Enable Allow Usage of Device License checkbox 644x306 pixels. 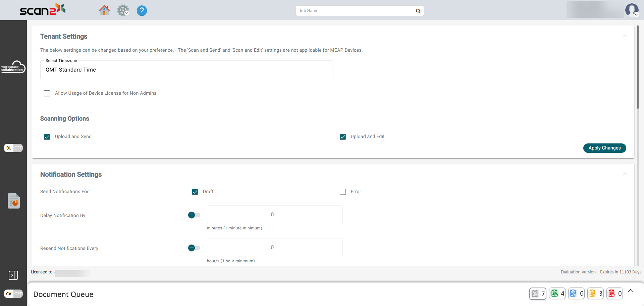[x=47, y=93]
